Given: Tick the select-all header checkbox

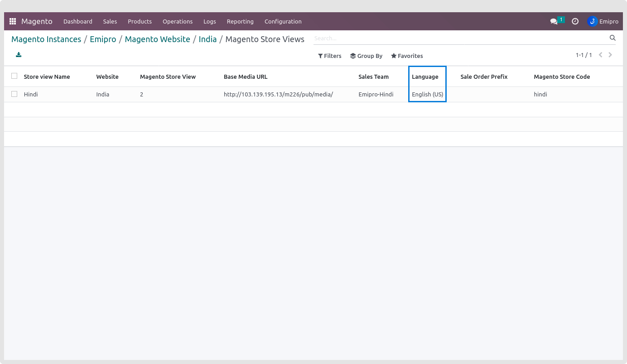Looking at the screenshot, I should pos(14,76).
